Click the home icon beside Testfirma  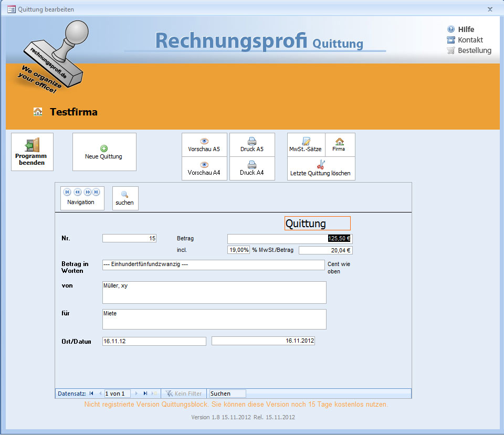point(38,112)
